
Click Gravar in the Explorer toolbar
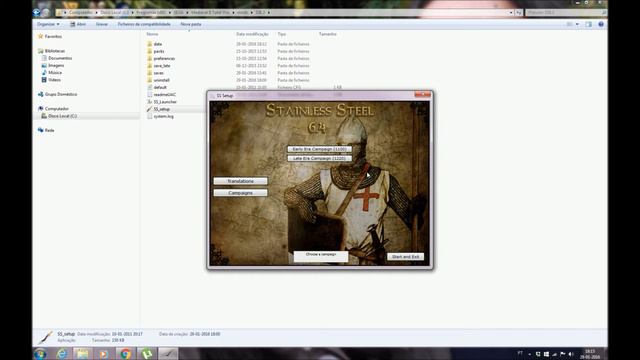click(x=102, y=24)
